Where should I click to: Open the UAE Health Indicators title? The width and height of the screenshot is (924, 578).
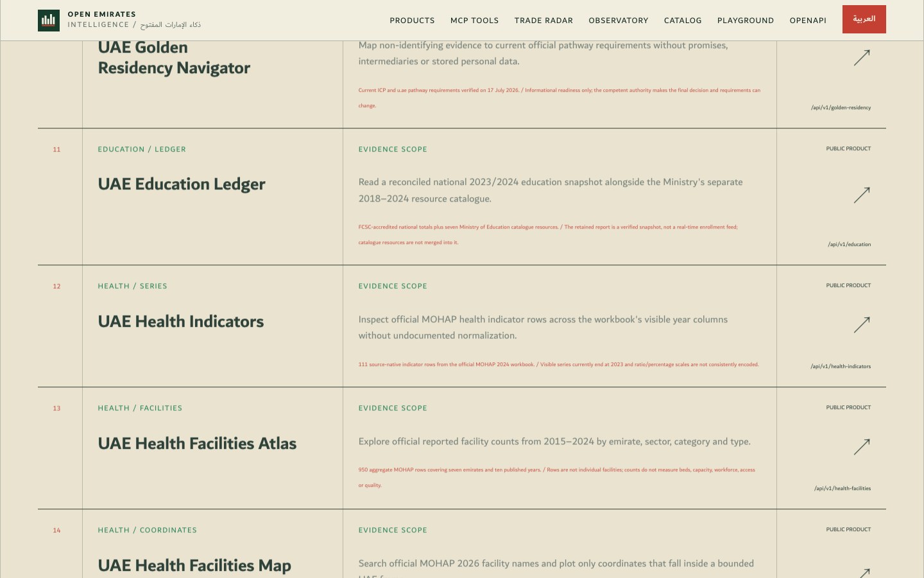181,321
